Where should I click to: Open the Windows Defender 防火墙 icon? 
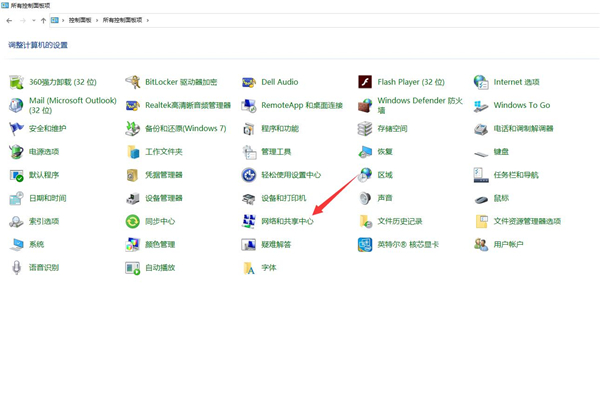[365, 105]
